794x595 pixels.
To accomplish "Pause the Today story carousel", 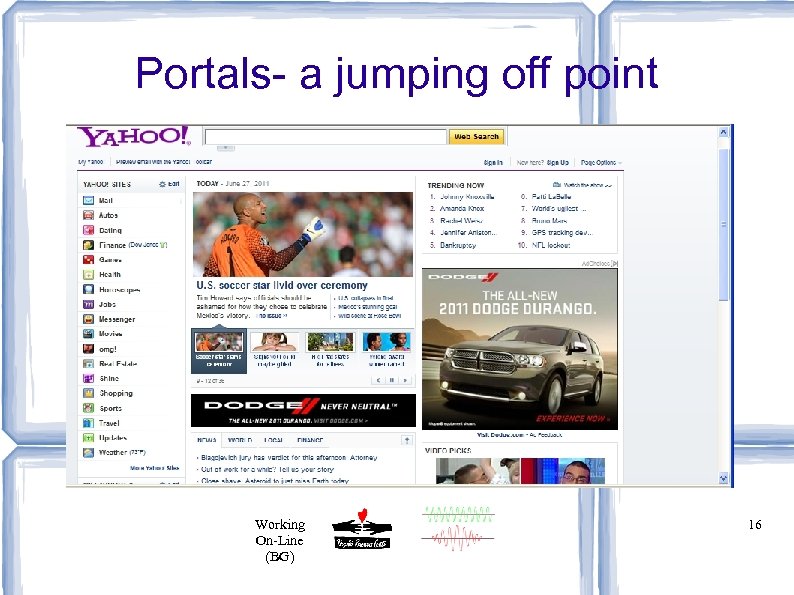I will tap(392, 380).
